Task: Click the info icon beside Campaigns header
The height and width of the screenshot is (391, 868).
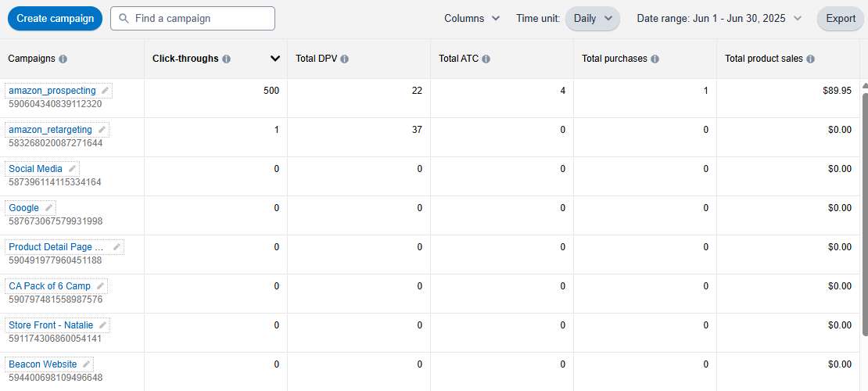Action: (x=63, y=59)
